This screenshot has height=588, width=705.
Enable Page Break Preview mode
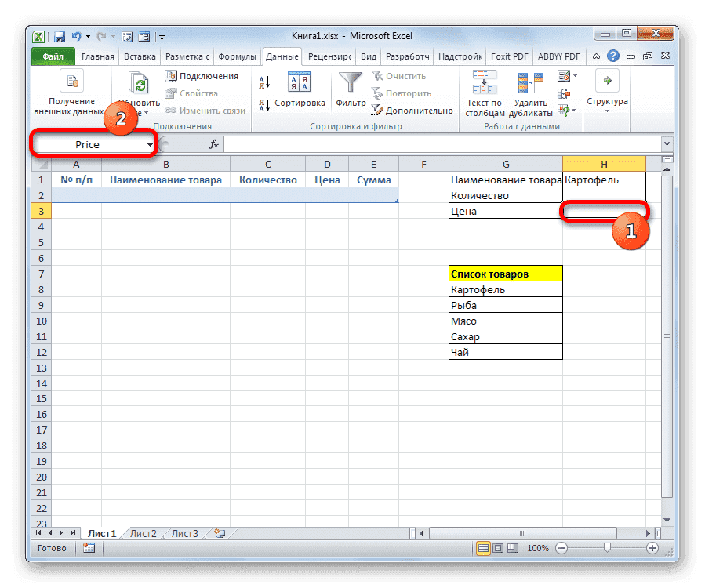pos(513,547)
